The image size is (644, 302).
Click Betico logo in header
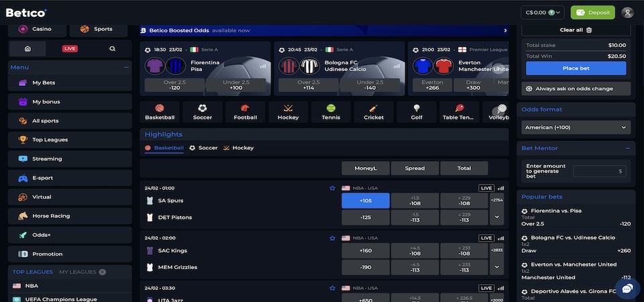click(x=26, y=13)
